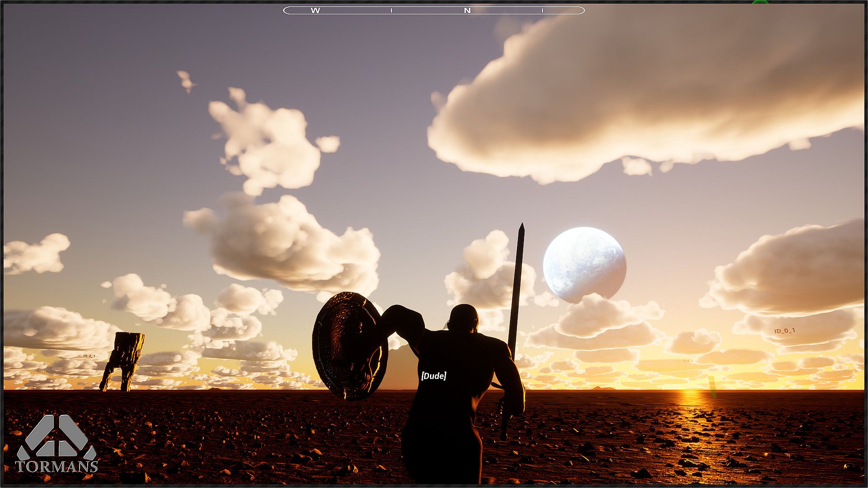Click the ID_2_1 label near wooden structure

(x=89, y=356)
